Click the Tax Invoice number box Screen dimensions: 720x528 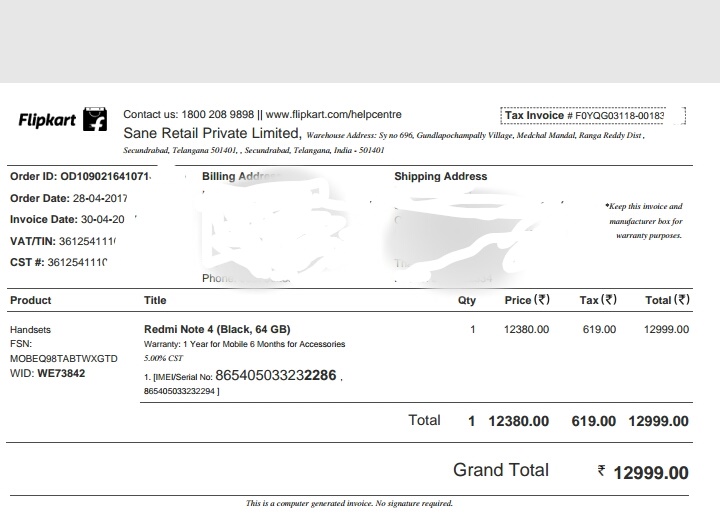593,116
